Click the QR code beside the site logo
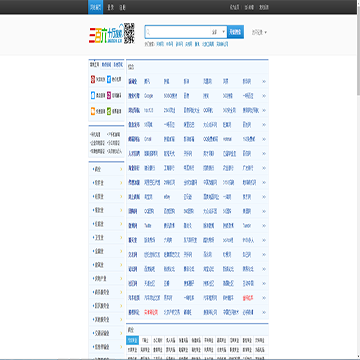 (x=129, y=33)
